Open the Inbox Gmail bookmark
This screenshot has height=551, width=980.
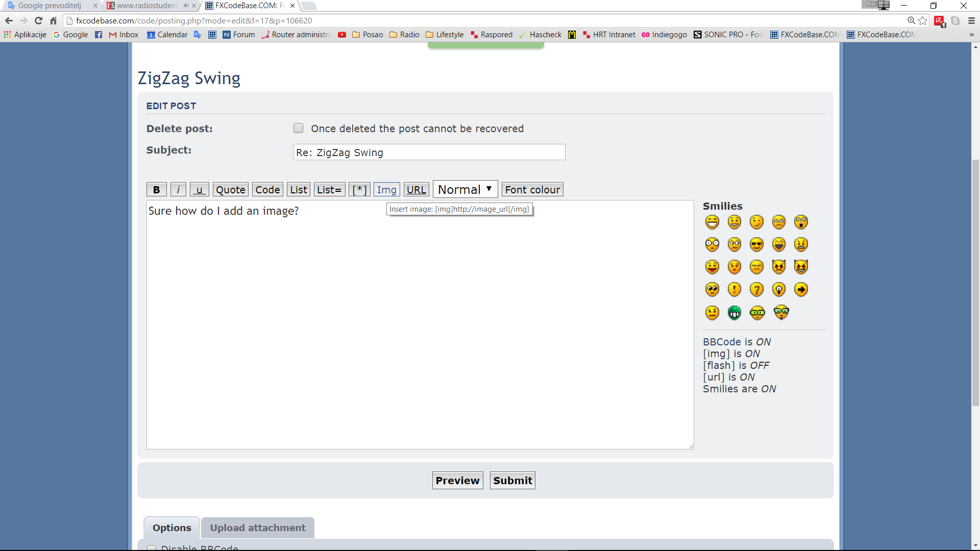coord(124,35)
